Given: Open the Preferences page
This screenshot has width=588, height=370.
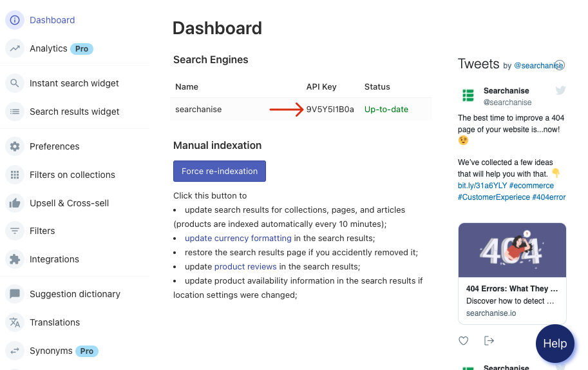Looking at the screenshot, I should 54,146.
